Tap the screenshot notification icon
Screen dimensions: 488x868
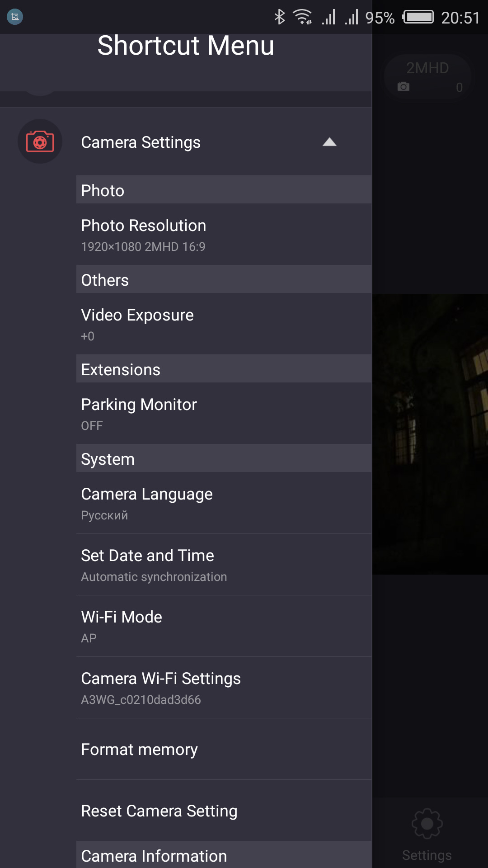(x=15, y=17)
